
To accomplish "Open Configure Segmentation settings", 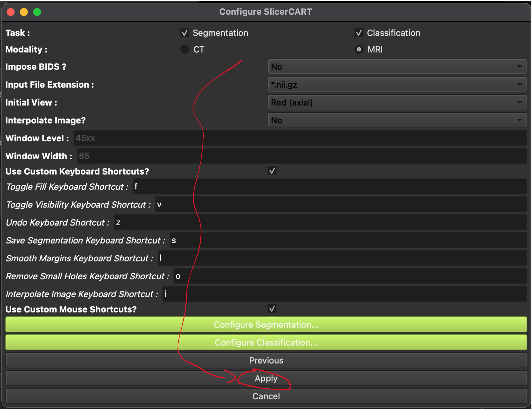I will (266, 325).
